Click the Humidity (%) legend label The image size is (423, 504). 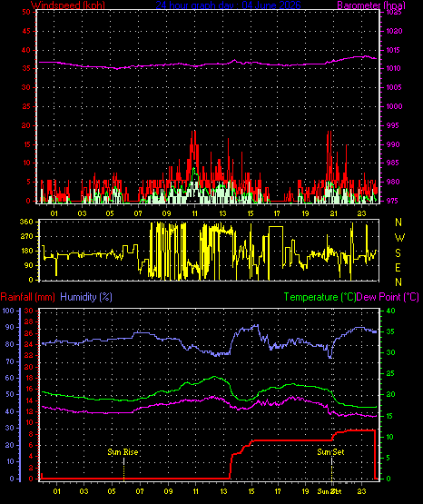[86, 297]
